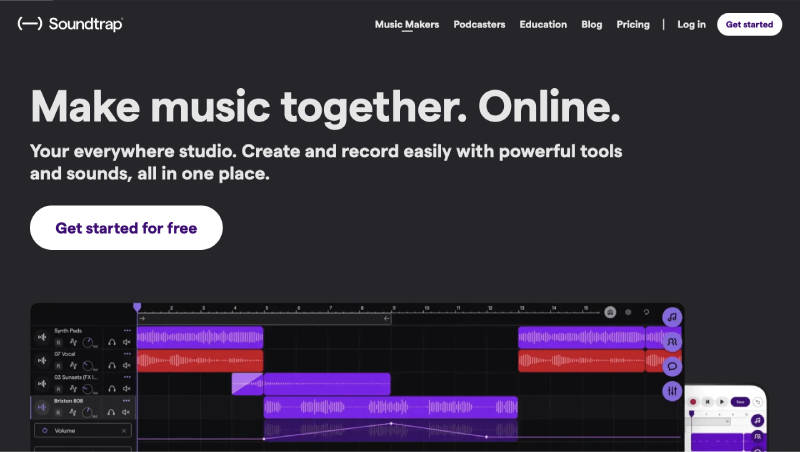Open the Brixton 808 three-dot menu
Image resolution: width=800 pixels, height=452 pixels.
(127, 400)
